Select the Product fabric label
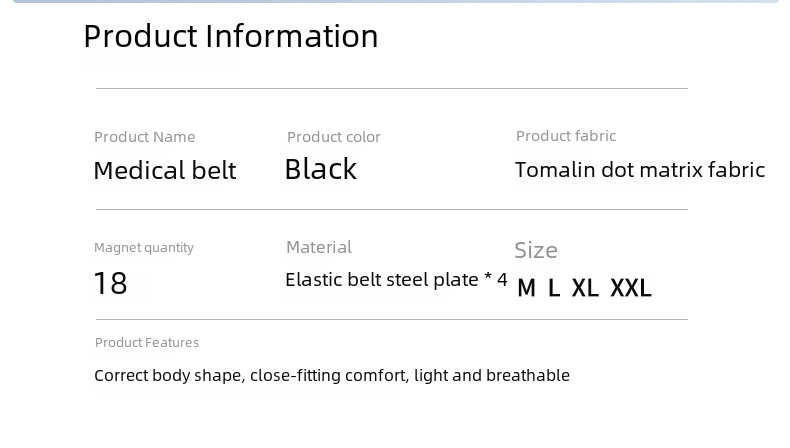Screen dimensions: 790x448 [566, 136]
